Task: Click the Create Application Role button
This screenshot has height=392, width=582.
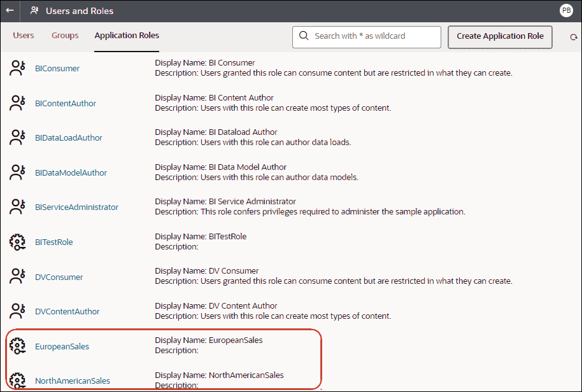Action: pyautogui.click(x=499, y=37)
